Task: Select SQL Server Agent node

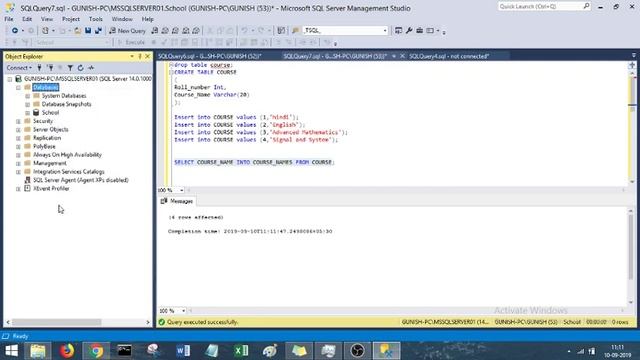Action: (80, 180)
